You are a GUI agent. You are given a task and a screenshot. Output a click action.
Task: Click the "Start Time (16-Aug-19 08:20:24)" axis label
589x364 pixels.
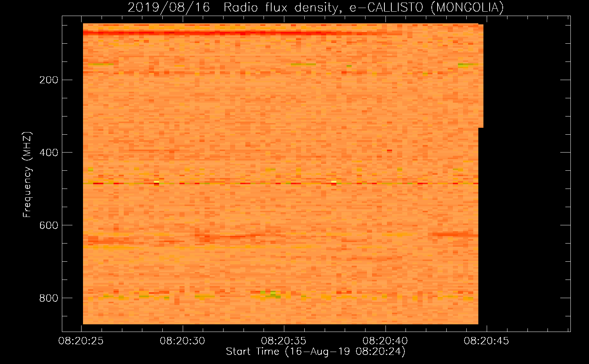pos(316,352)
